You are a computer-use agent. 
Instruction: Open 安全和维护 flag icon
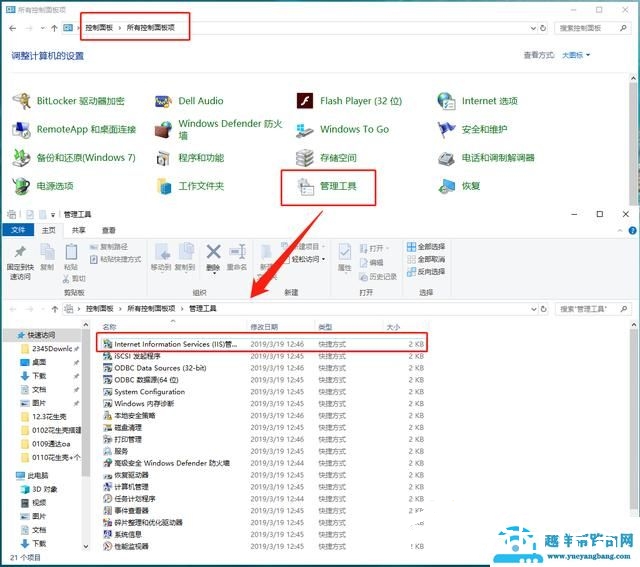pyautogui.click(x=446, y=129)
